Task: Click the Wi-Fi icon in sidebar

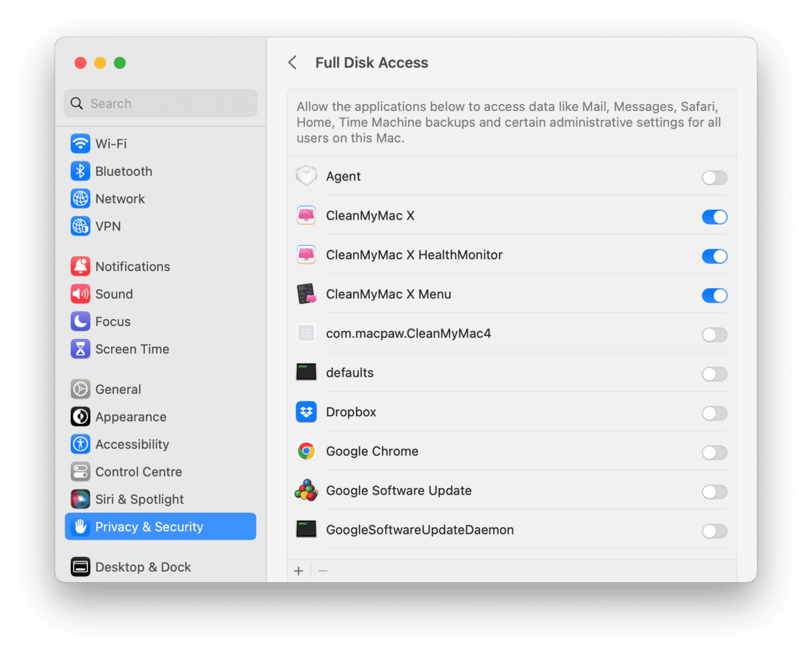Action: point(80,144)
